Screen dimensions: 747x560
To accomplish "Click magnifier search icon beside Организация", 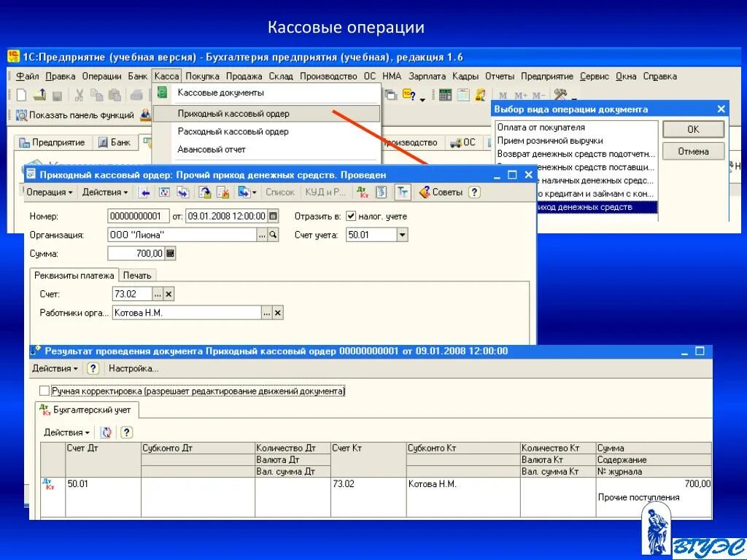I will [x=273, y=235].
